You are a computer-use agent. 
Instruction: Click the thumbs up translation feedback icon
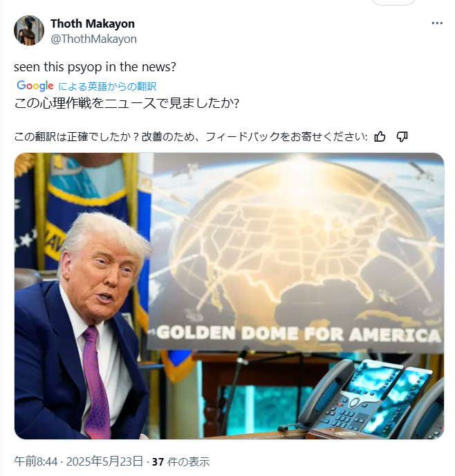(x=380, y=137)
